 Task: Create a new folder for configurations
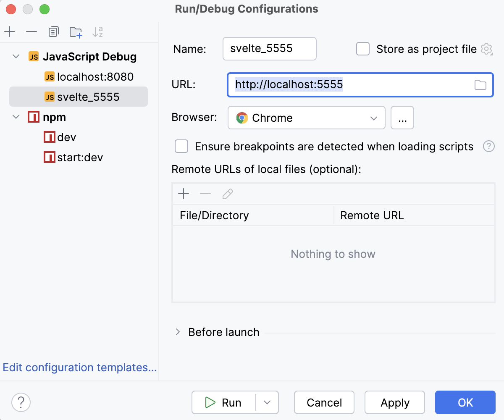click(76, 31)
